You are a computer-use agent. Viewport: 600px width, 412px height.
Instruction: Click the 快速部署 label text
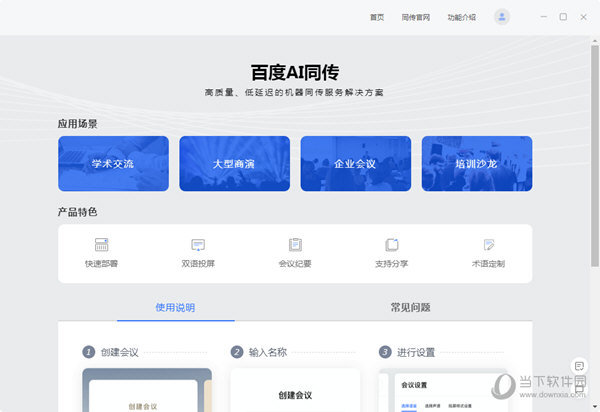pyautogui.click(x=101, y=264)
